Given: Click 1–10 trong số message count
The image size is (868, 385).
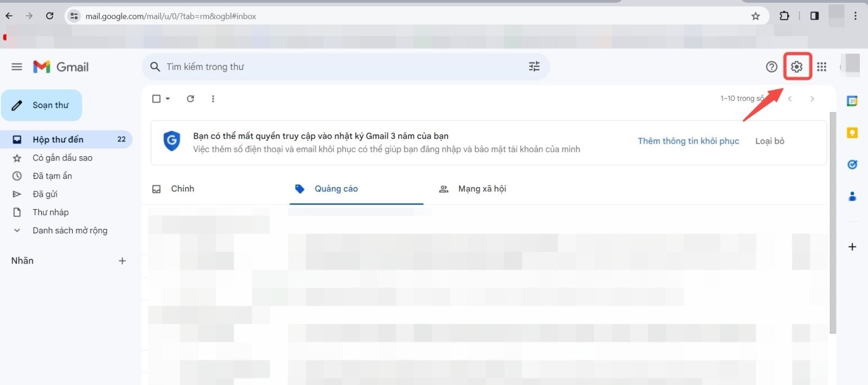Looking at the screenshot, I should (742, 99).
